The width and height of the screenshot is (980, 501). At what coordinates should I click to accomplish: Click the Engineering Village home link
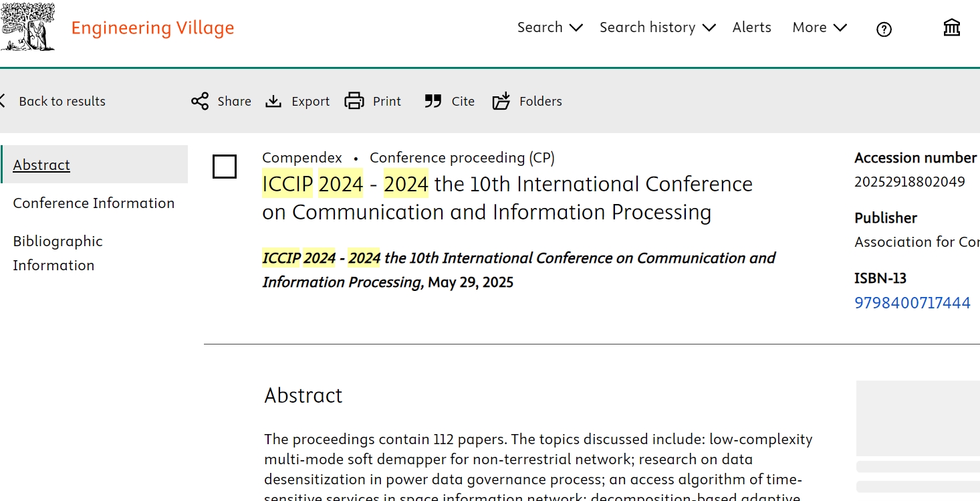[152, 28]
